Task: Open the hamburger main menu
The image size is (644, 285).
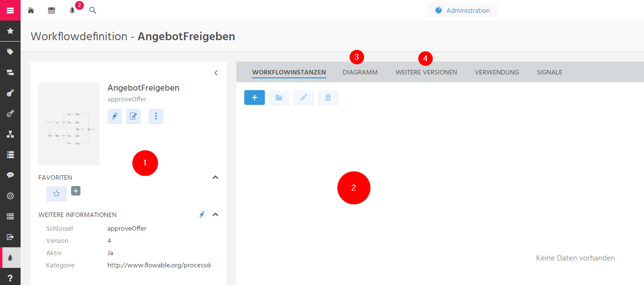Action: [10, 10]
